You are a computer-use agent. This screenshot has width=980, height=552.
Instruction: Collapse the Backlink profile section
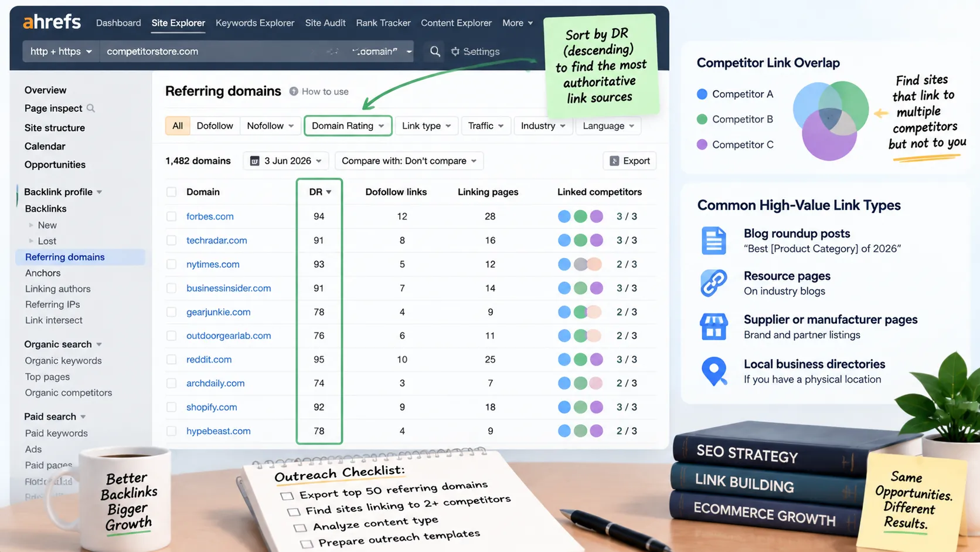click(99, 192)
